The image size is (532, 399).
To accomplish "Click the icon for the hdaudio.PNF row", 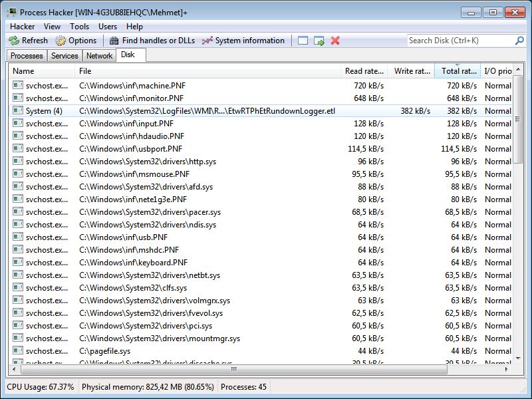I will click(x=18, y=136).
